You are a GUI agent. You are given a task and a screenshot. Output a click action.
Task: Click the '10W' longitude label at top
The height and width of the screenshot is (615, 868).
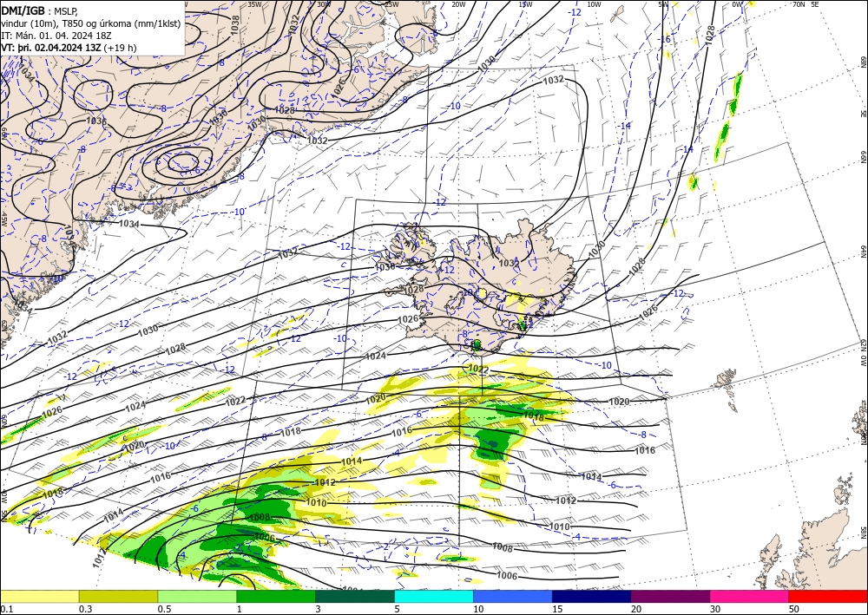594,3
